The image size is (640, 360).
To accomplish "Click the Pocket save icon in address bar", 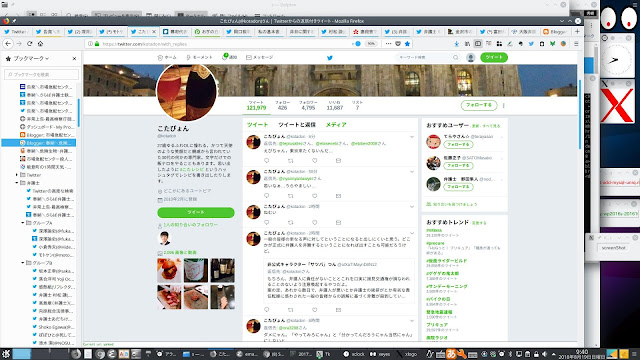I will pos(398,44).
